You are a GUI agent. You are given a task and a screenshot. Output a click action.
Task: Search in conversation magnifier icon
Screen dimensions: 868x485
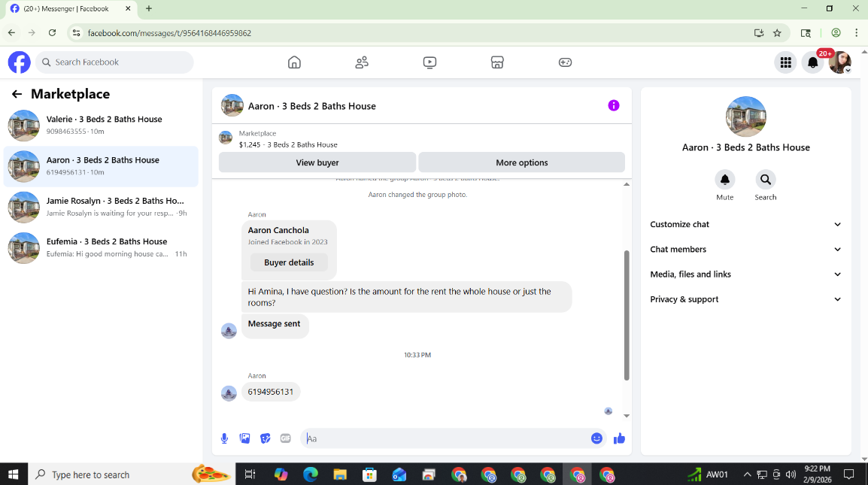(766, 180)
